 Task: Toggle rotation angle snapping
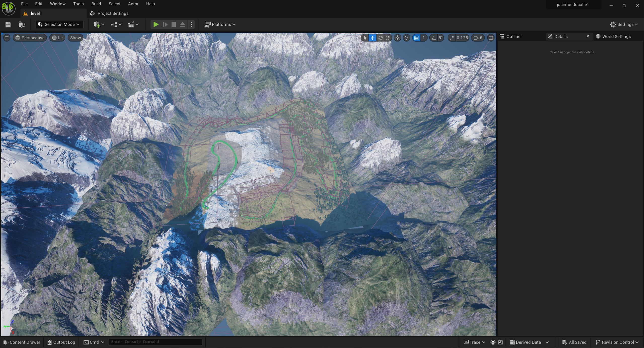tap(433, 38)
